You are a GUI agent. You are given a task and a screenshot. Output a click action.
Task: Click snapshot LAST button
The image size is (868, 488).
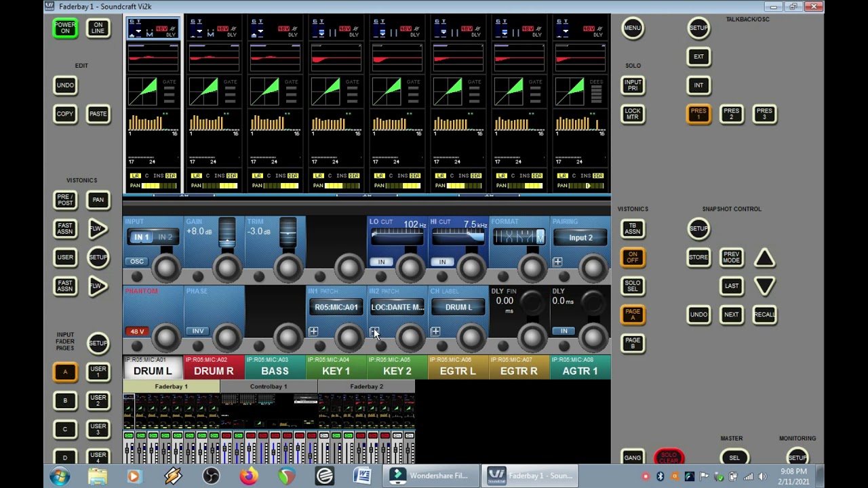point(732,286)
